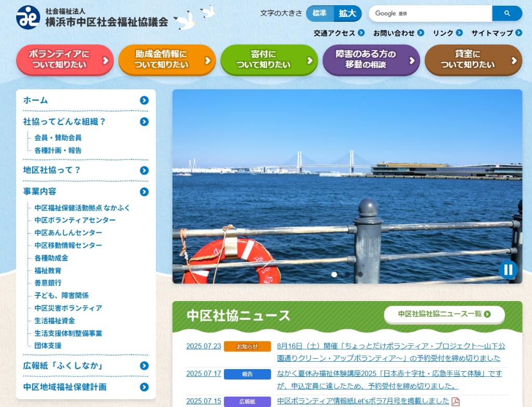Open the red ボランティアについて知りたい tab
The width and height of the screenshot is (532, 407).
click(x=64, y=60)
